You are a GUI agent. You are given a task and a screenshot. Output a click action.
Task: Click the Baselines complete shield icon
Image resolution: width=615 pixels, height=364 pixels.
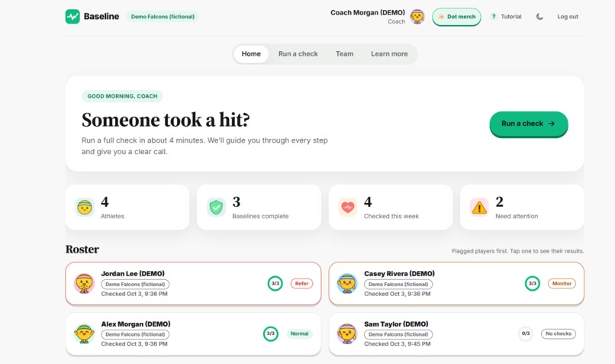[216, 207]
